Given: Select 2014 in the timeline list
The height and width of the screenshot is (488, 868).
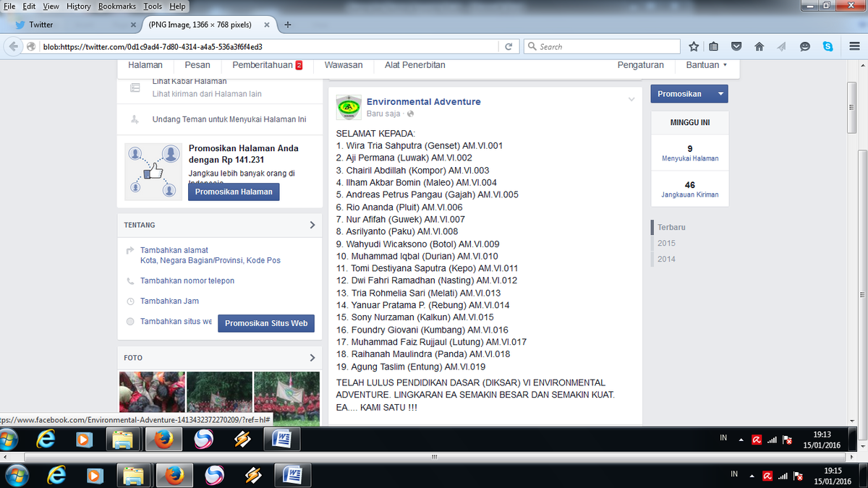Looking at the screenshot, I should [x=666, y=259].
